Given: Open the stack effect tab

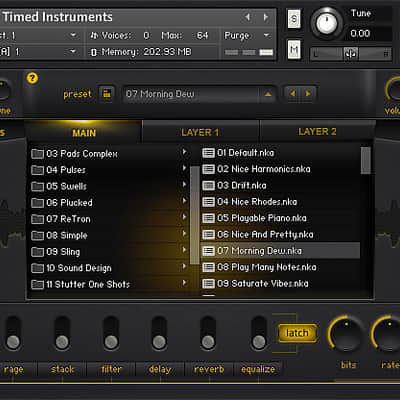Looking at the screenshot, I should pyautogui.click(x=62, y=369).
